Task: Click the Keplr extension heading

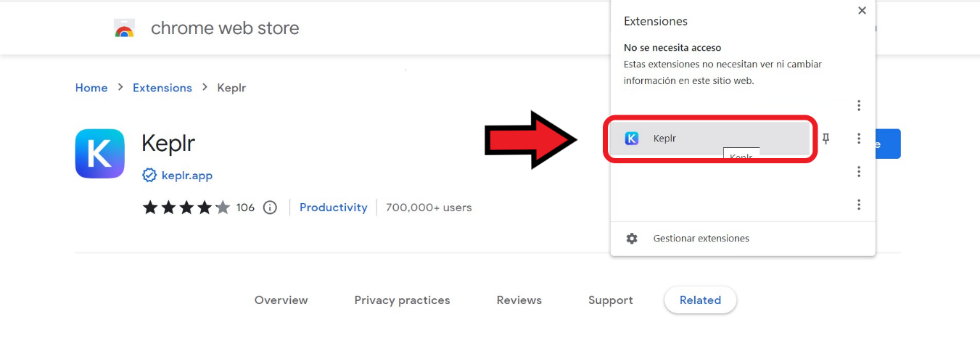Action: coord(168,143)
